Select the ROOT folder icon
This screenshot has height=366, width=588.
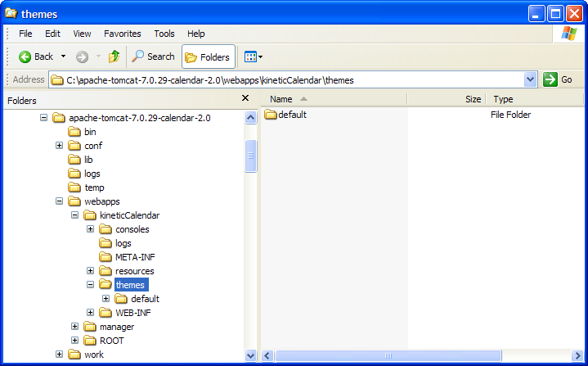click(x=90, y=341)
